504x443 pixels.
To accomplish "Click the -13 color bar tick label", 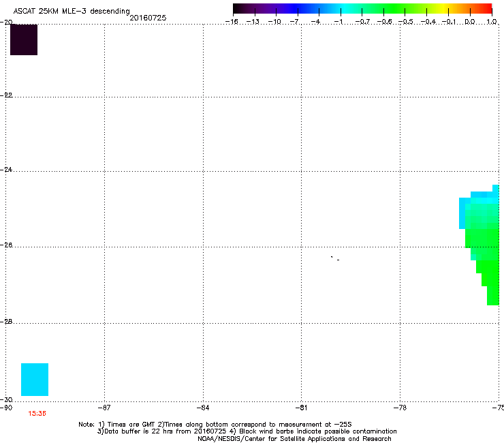I will [x=253, y=22].
